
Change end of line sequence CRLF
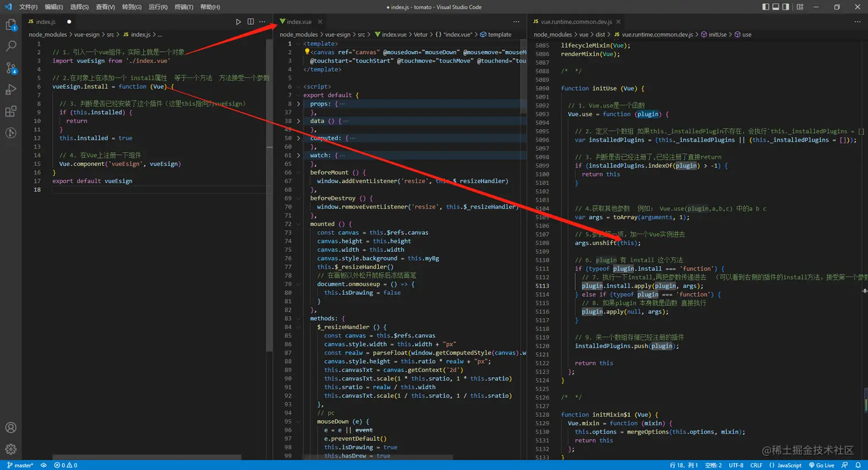756,465
